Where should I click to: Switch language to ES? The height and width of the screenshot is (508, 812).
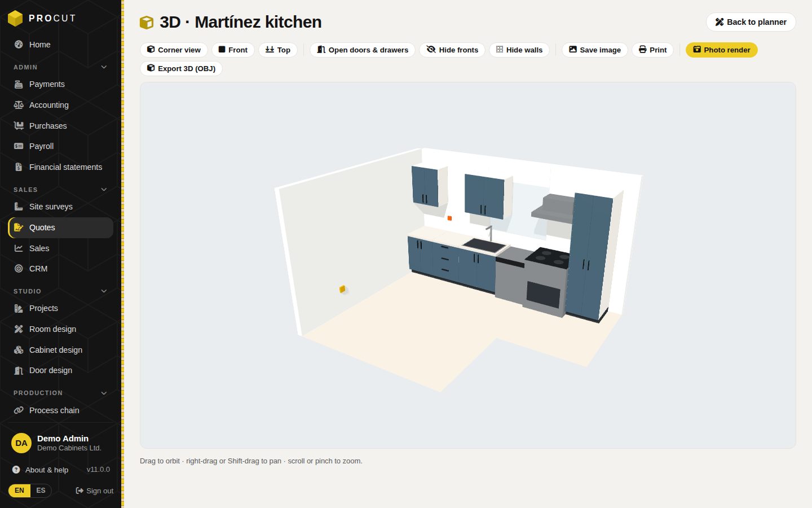tap(41, 491)
